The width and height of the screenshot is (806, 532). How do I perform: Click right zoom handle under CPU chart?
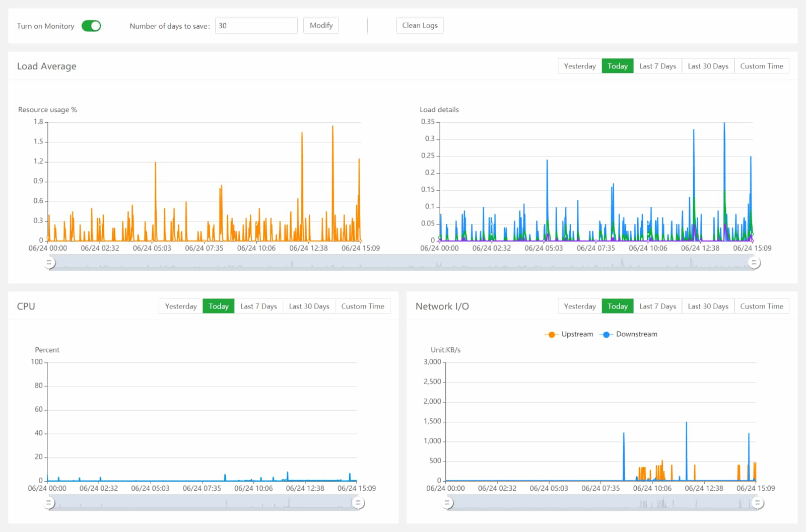[358, 502]
